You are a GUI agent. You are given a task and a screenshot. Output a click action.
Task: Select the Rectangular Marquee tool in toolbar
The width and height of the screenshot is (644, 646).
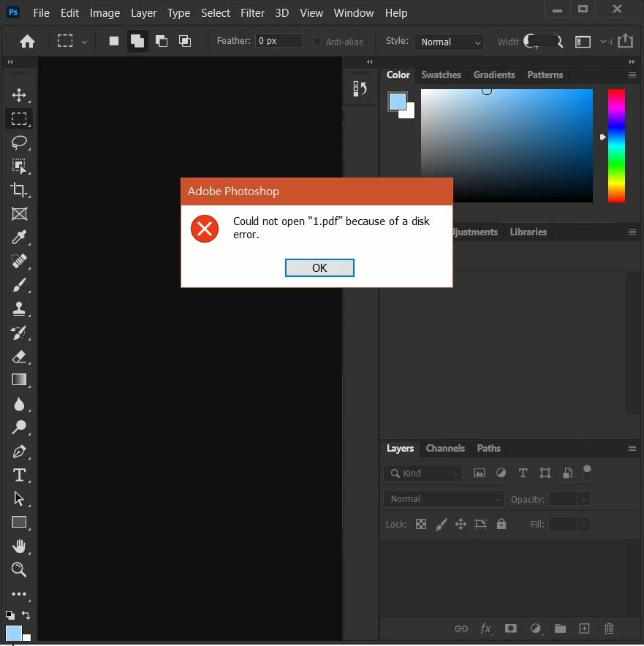click(x=19, y=119)
